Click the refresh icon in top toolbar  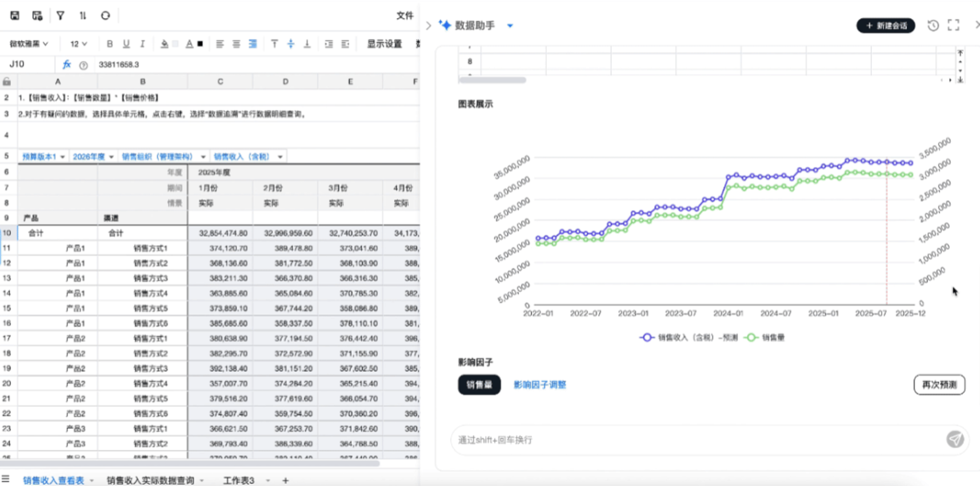point(105,15)
